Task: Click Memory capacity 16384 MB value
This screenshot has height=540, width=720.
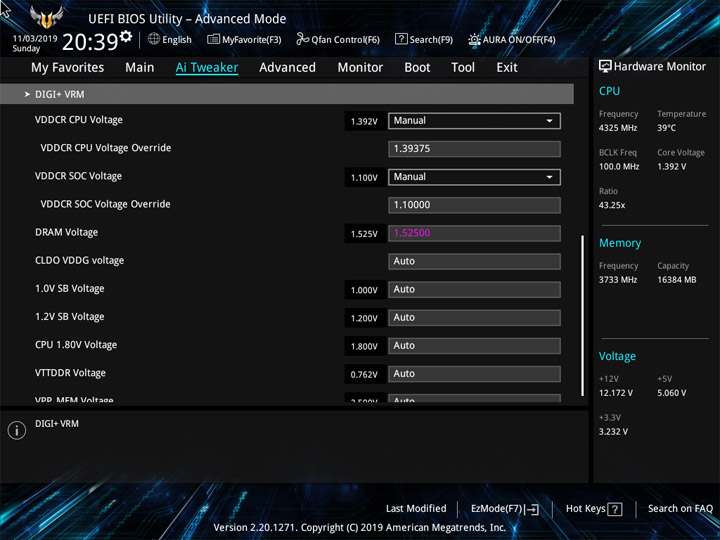Action: coord(677,280)
